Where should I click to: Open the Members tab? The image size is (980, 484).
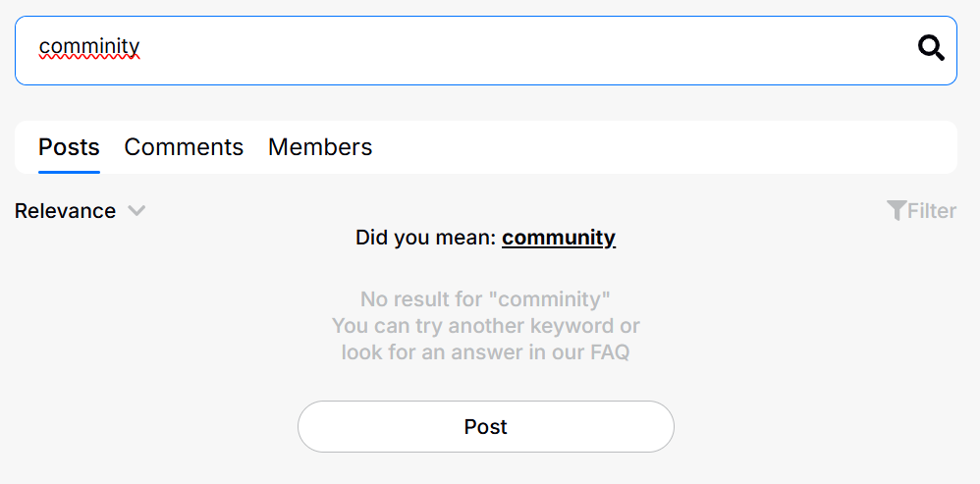pos(320,147)
